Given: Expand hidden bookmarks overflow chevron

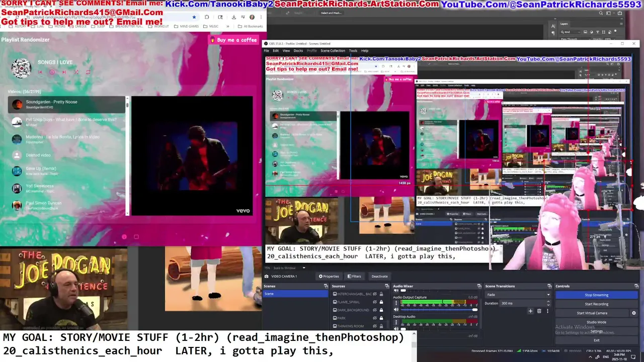Looking at the screenshot, I should click(x=228, y=26).
